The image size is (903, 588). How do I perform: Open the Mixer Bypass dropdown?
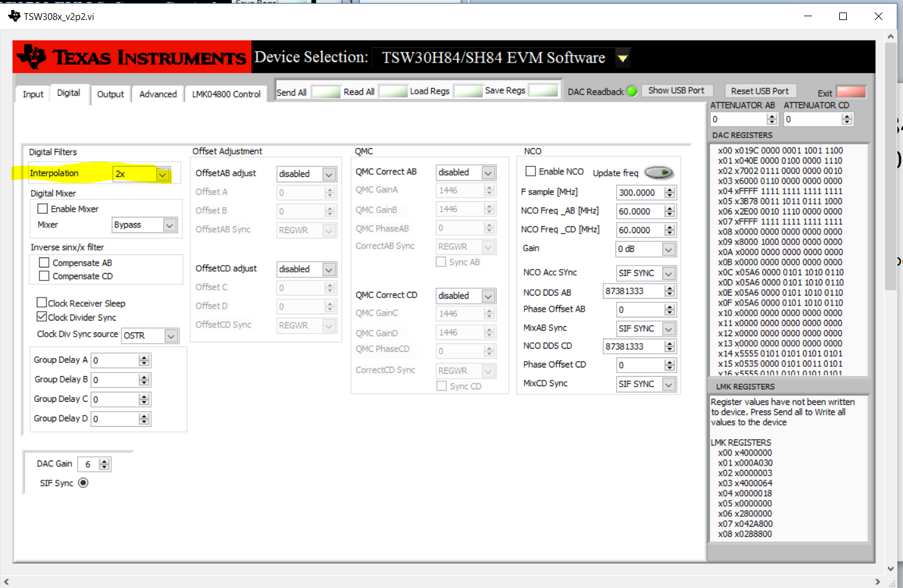click(170, 225)
